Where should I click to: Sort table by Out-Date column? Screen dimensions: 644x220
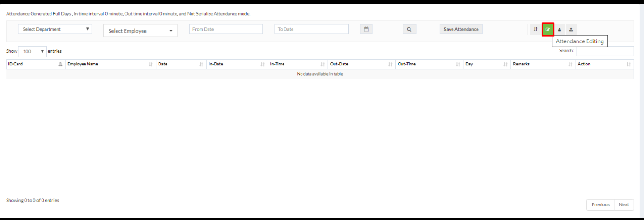(362, 64)
